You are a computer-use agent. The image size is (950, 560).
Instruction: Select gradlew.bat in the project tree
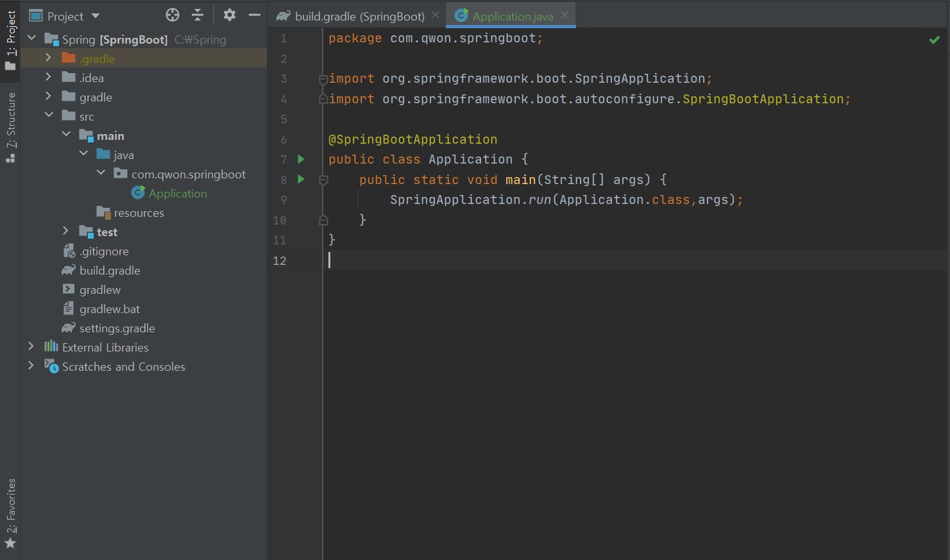point(110,309)
